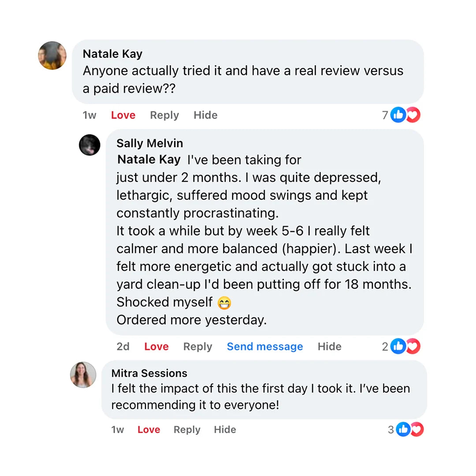Toggle Love on Natale Kay's comment

[x=123, y=115]
